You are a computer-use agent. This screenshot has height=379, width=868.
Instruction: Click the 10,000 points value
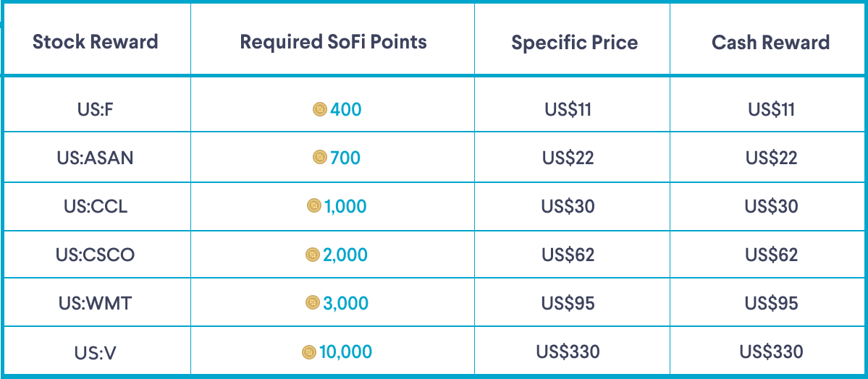[345, 352]
